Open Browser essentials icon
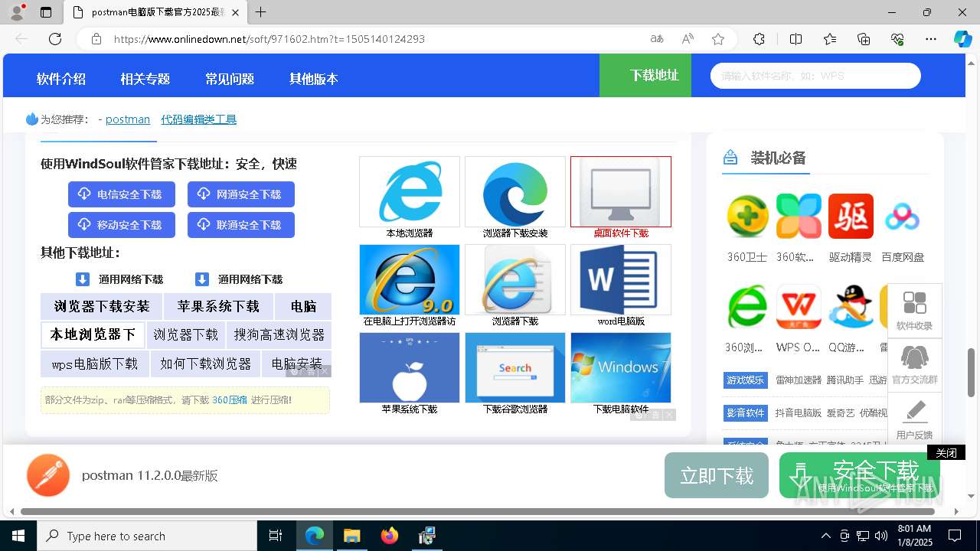 coord(897,39)
